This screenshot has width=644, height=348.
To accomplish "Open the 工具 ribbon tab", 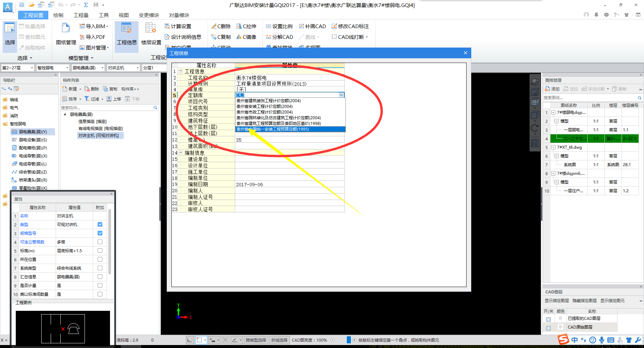I will pos(104,15).
